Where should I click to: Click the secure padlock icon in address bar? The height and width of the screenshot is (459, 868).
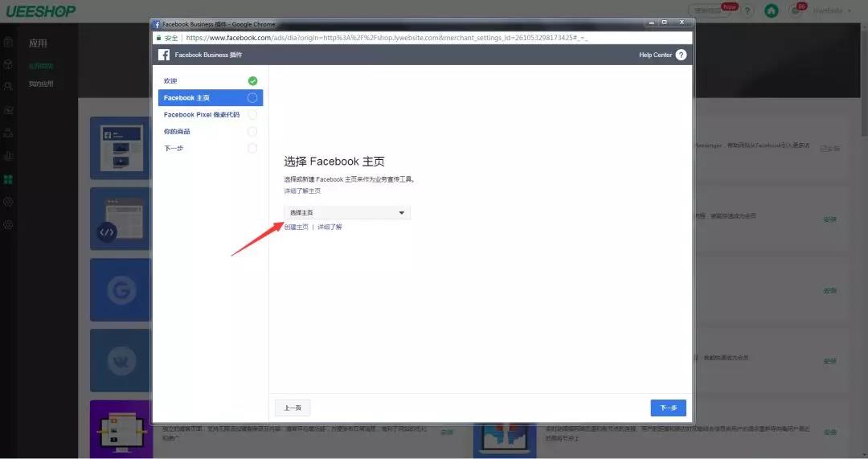159,38
